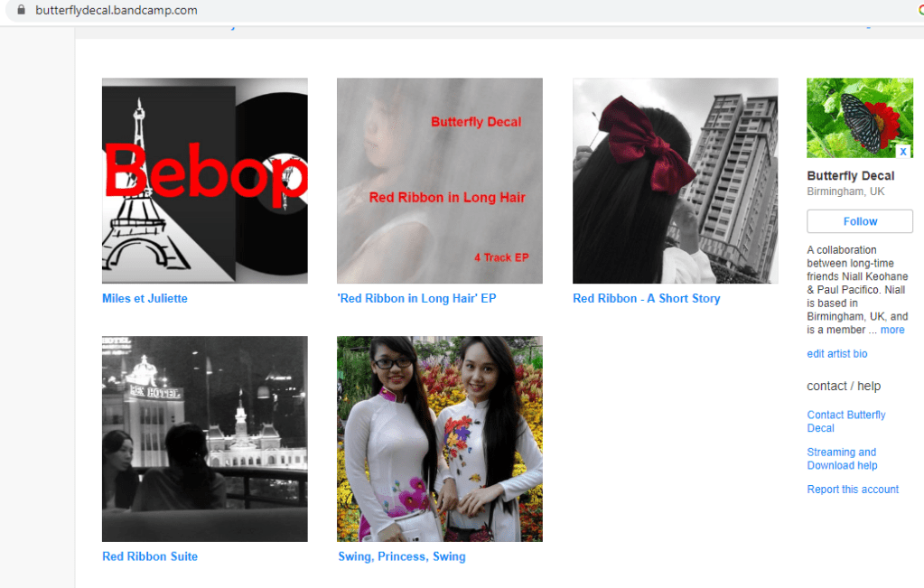This screenshot has height=588, width=924.
Task: Expand the artist bio with the more link
Action: (892, 330)
